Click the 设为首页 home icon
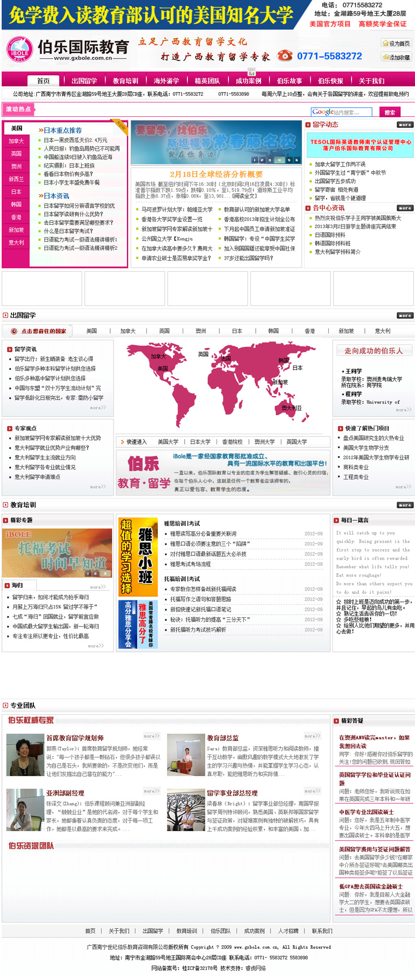Viewport: 415px width, 980px height. (385, 43)
